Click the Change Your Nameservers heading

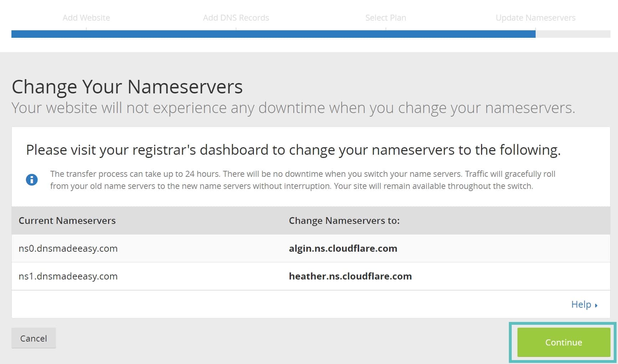pyautogui.click(x=128, y=86)
